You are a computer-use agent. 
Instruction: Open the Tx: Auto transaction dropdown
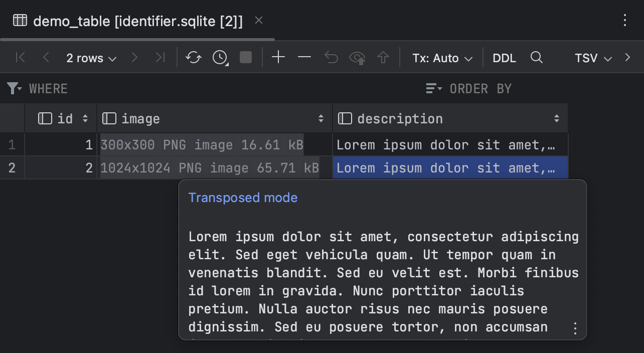click(441, 58)
